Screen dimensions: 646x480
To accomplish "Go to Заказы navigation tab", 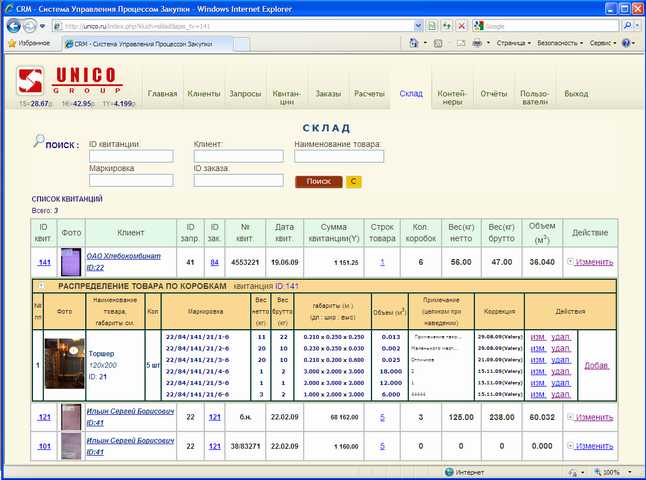I will 328,94.
